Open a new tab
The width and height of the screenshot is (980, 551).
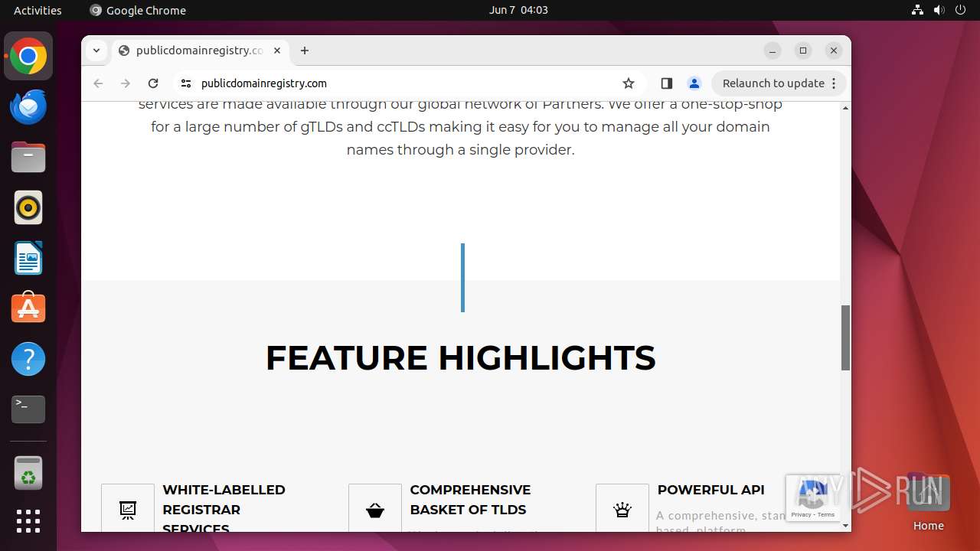click(x=305, y=51)
